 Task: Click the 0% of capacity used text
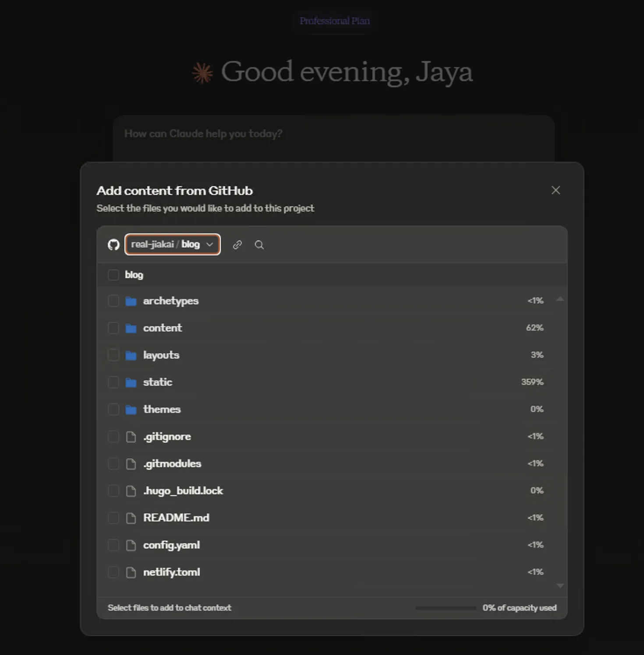point(520,608)
